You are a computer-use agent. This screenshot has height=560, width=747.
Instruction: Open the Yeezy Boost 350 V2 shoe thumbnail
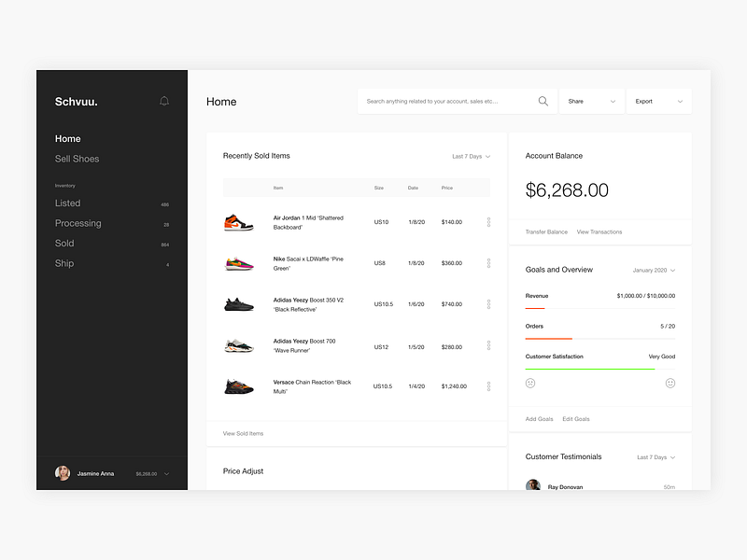(x=239, y=304)
